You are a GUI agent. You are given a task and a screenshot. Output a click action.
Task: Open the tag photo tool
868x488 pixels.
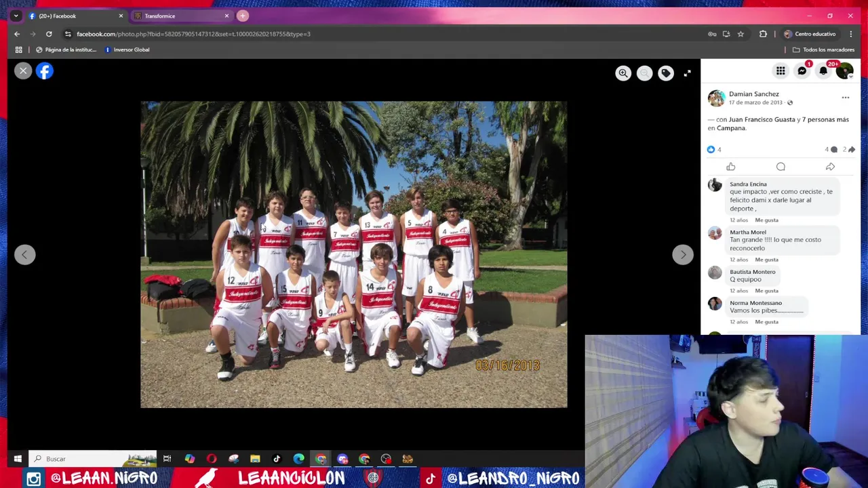666,73
